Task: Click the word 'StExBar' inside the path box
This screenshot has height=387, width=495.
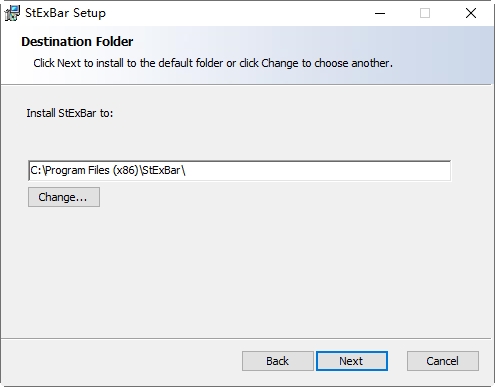Action: tap(161, 170)
